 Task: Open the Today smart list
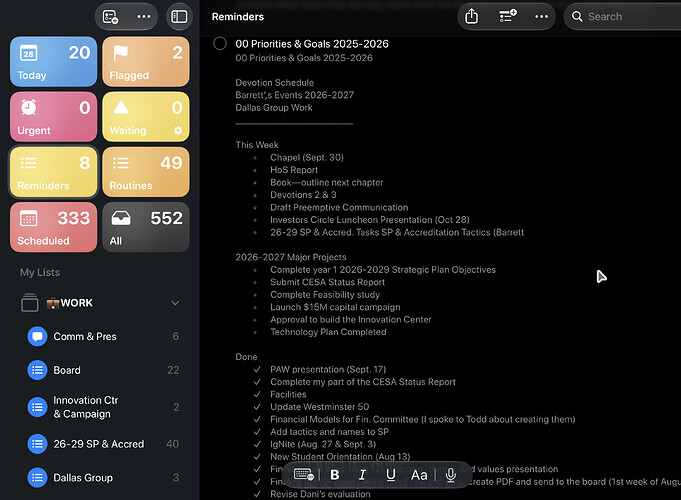53,62
